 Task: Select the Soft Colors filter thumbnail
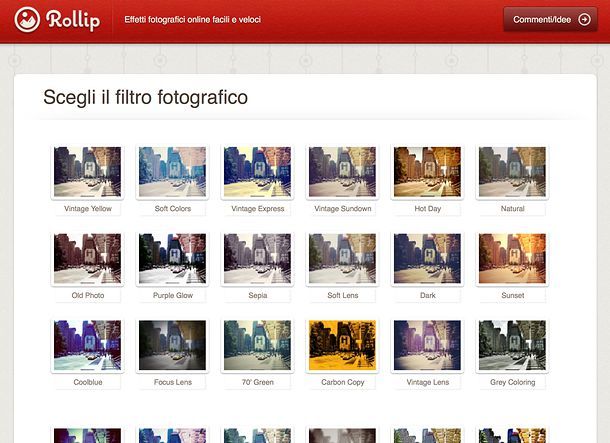pyautogui.click(x=172, y=172)
